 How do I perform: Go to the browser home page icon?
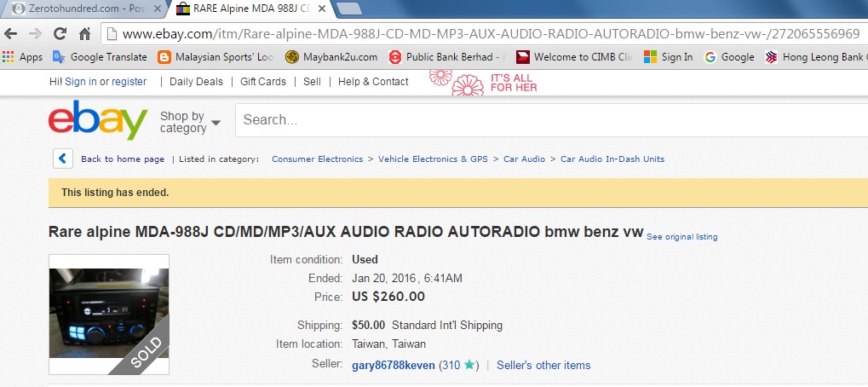point(84,35)
